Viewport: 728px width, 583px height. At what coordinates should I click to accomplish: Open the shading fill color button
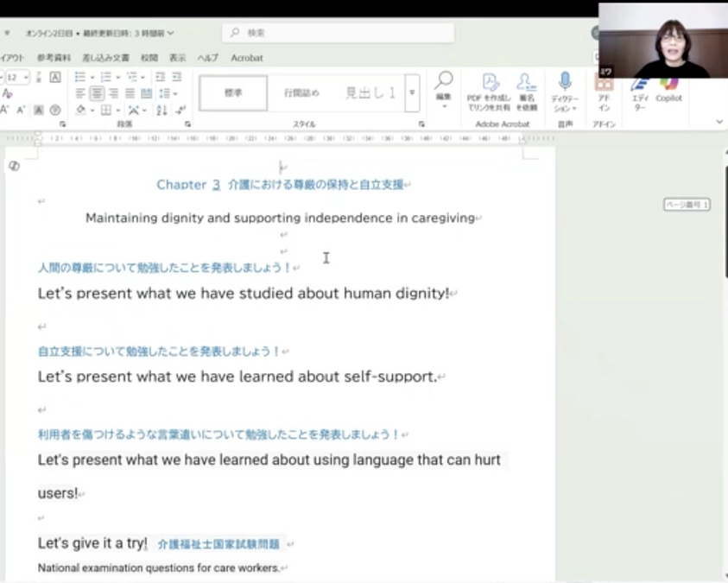pos(80,111)
